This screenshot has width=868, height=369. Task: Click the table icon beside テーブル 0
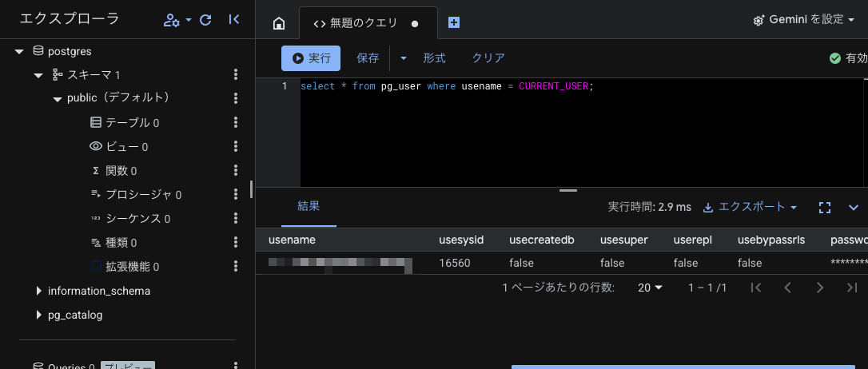point(96,122)
